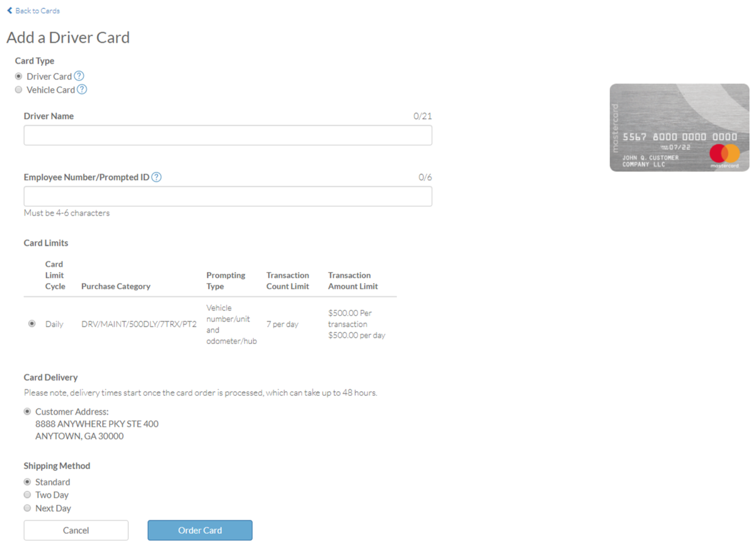
Task: Open the Back to Cards link
Action: [37, 10]
